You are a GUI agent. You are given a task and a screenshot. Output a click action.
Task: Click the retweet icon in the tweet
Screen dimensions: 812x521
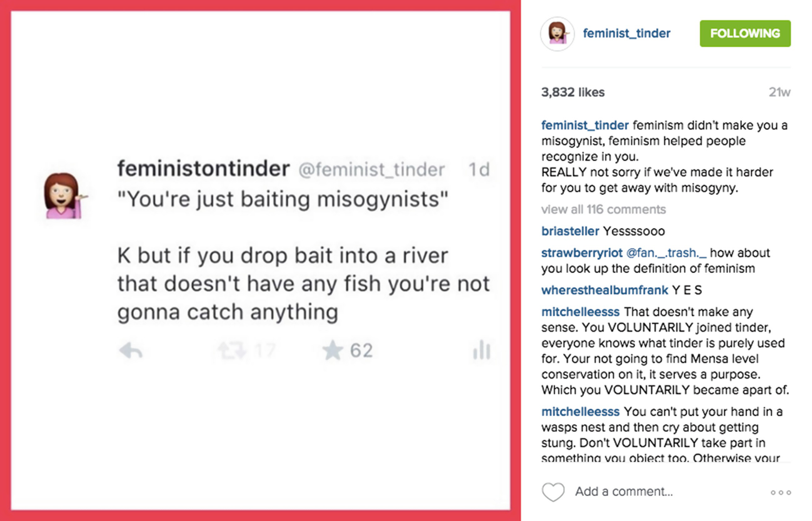point(231,351)
